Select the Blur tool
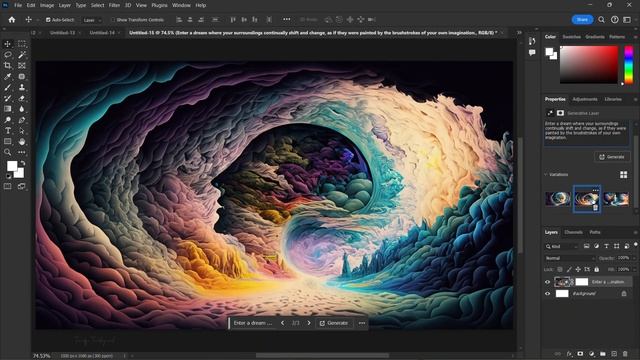 [22, 109]
